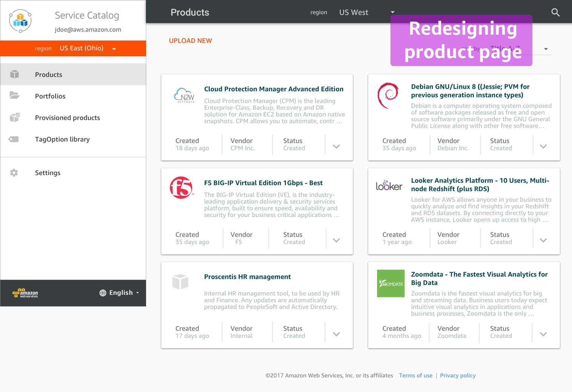The width and height of the screenshot is (572, 392).
Task: Open Provisioned products in the sidebar
Action: [73, 117]
